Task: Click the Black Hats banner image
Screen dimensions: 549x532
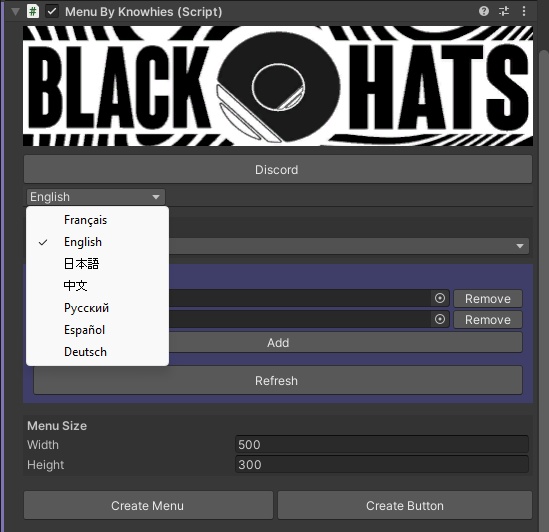Action: coord(278,86)
